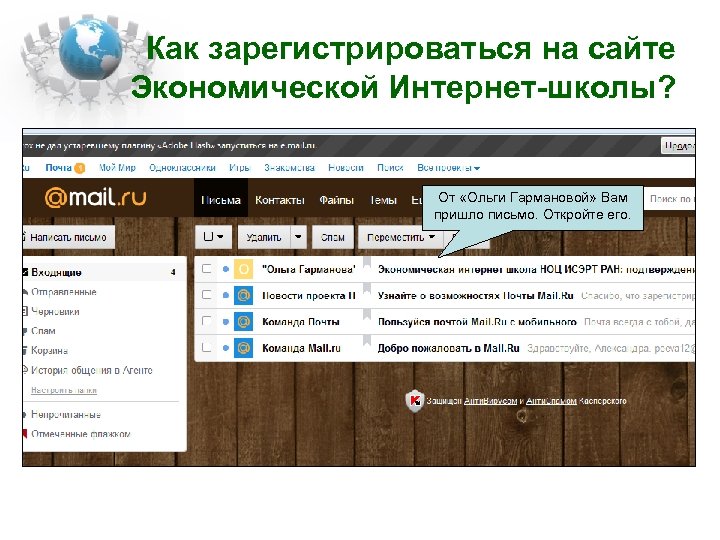Screen dimensions: 720x540
Task: Open Знакомства portal link
Action: point(289,168)
